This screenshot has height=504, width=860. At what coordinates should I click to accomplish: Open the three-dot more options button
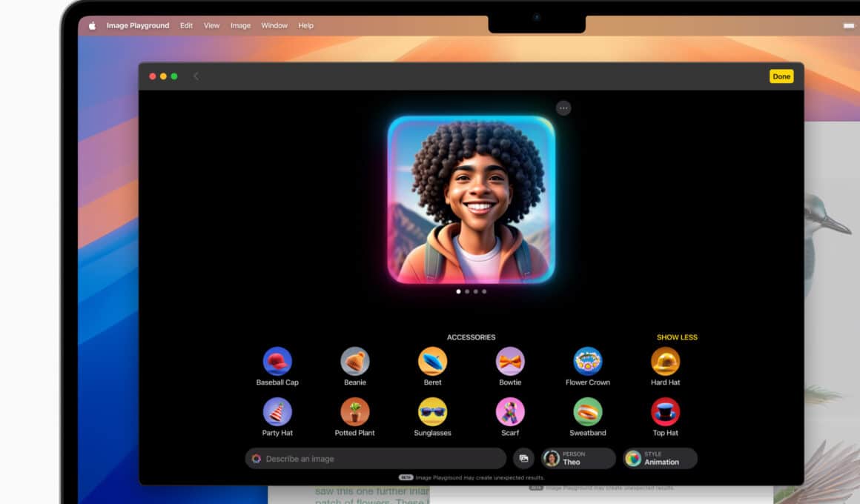563,108
